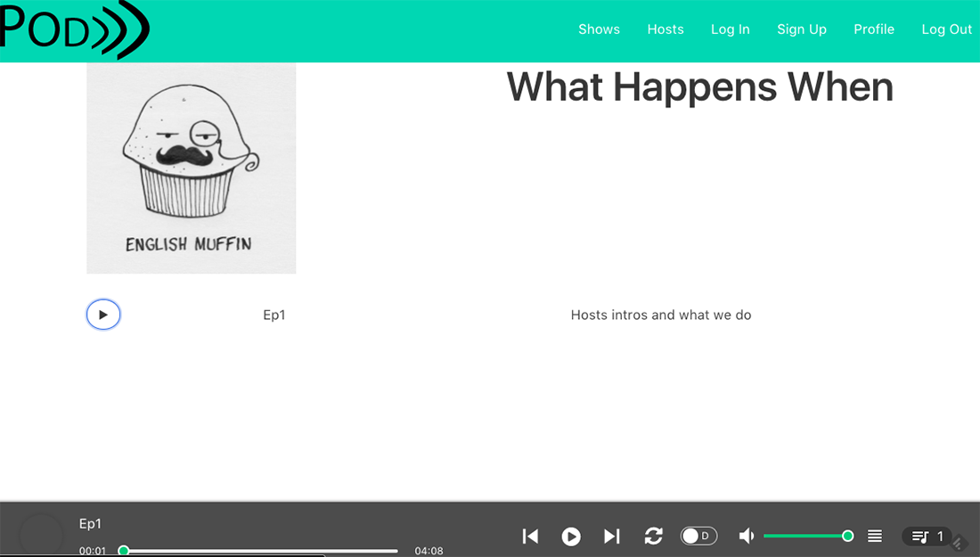Navigate to Profile
The image size is (980, 557).
click(873, 29)
